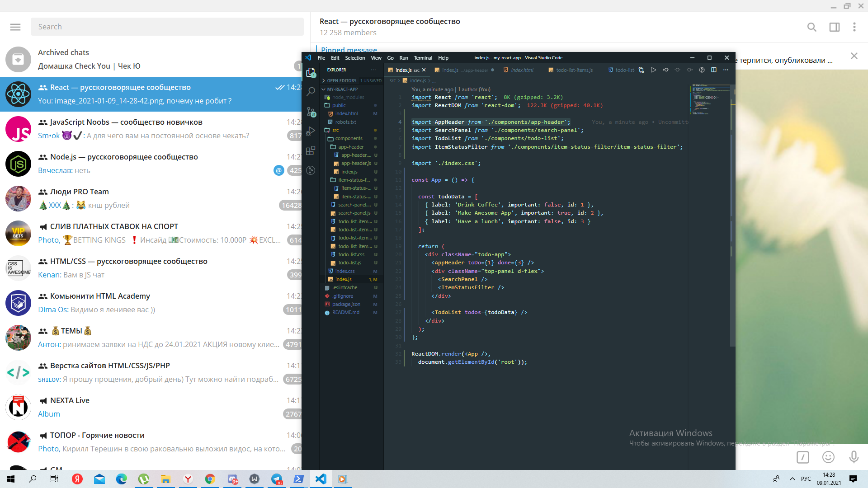The height and width of the screenshot is (488, 868).
Task: Open Node.js русскоговорящее сообщество chat
Action: (151, 164)
